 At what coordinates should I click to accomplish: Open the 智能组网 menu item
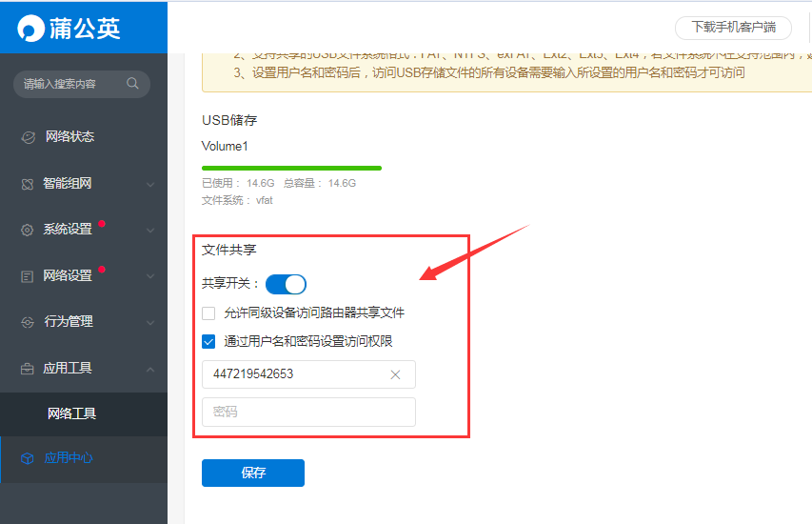point(84,184)
